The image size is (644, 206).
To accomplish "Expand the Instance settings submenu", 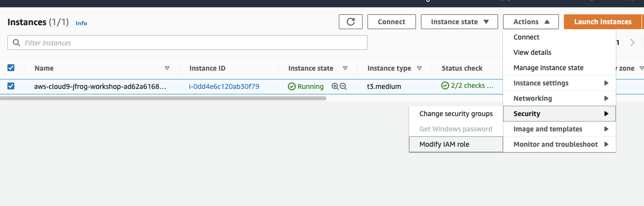I will coord(559,83).
